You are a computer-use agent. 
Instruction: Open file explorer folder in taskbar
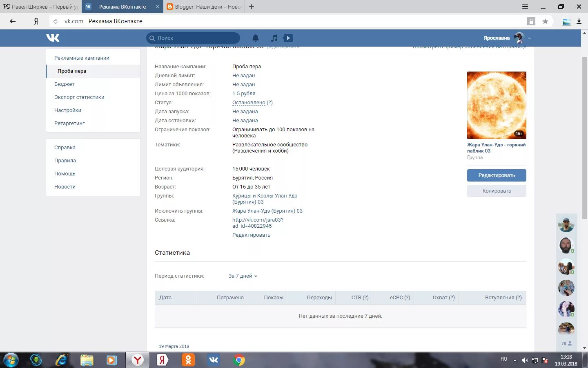click(87, 360)
